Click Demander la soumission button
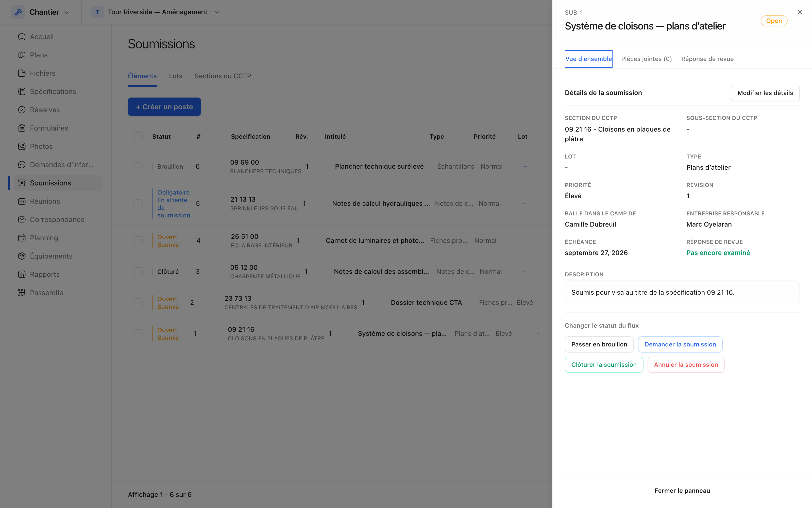Screen dimensions: 812x508 (680, 344)
